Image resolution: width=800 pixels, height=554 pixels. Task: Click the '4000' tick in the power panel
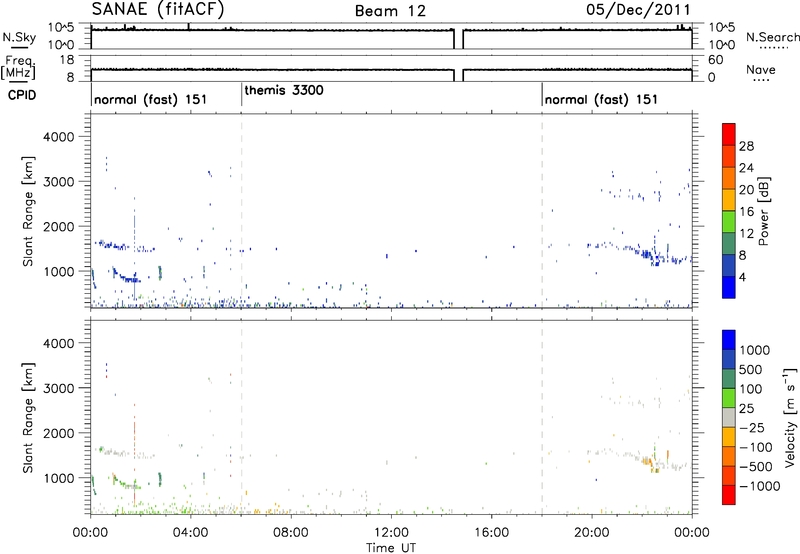(59, 137)
